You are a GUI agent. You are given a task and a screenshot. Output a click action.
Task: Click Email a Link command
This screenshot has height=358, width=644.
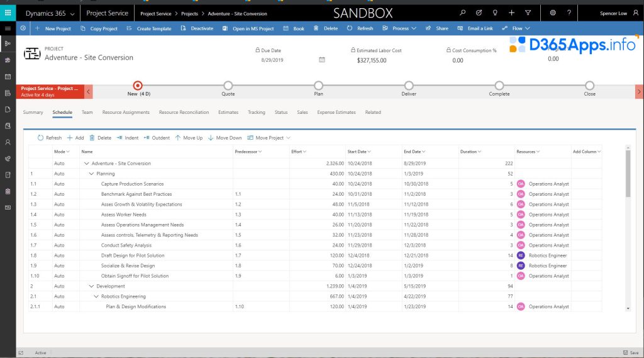(x=475, y=28)
